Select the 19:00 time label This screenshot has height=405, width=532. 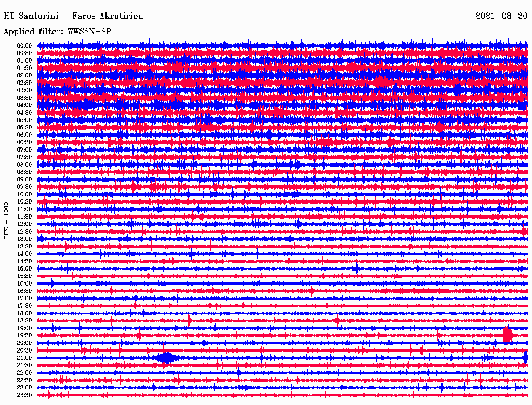point(24,328)
